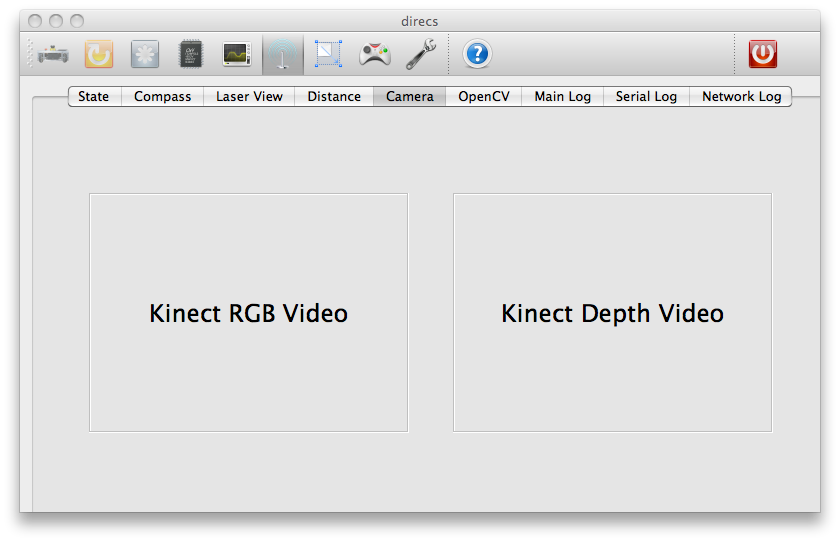
Task: Open help with the question mark icon
Action: point(477,54)
